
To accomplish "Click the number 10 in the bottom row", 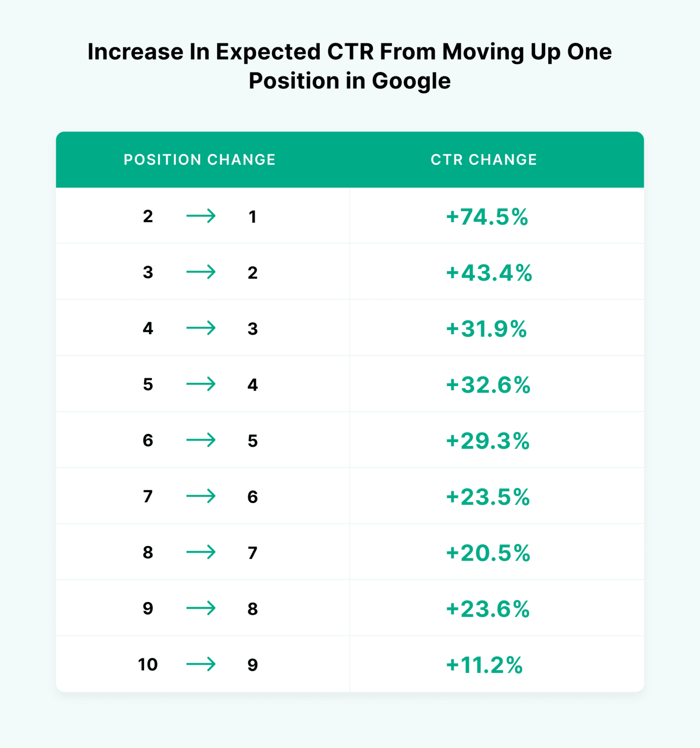I will click(x=147, y=665).
